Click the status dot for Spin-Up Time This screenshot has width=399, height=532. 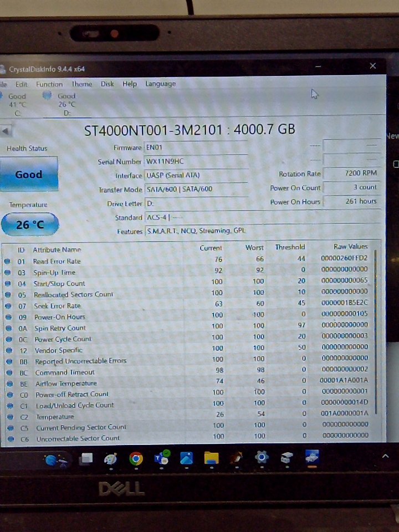(7, 272)
